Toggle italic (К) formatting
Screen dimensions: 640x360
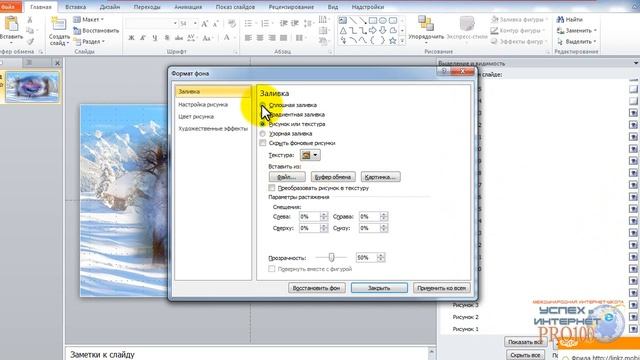143,38
